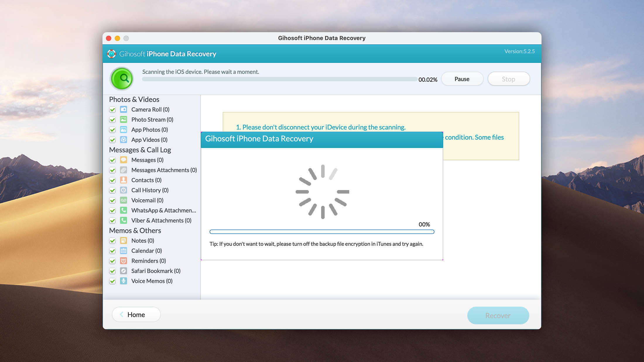This screenshot has width=644, height=362.
Task: Click the Photo Stream icon
Action: tap(124, 120)
